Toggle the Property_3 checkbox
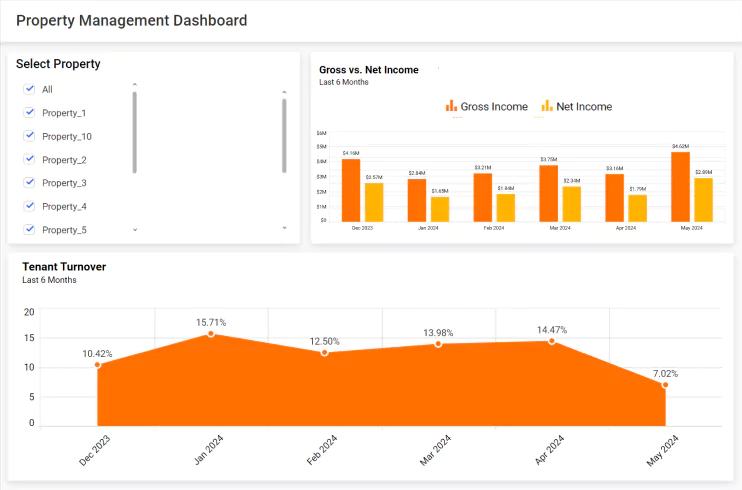This screenshot has width=742, height=490. click(x=29, y=183)
